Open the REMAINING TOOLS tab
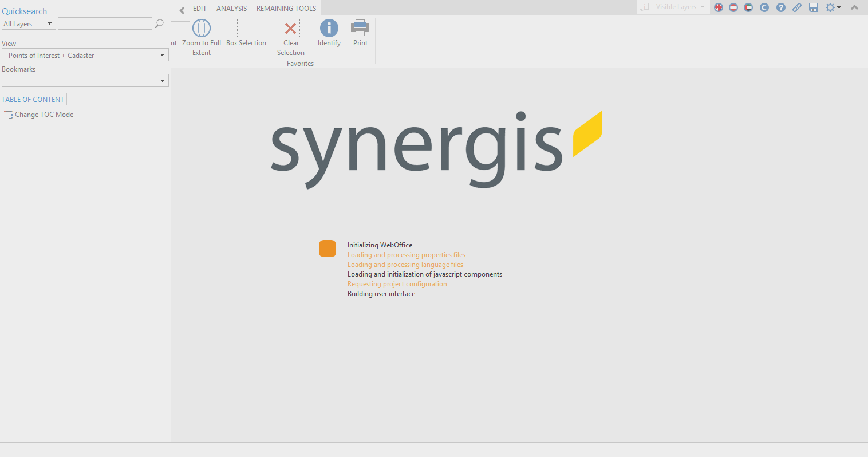Screen dimensions: 868x457 [286, 8]
